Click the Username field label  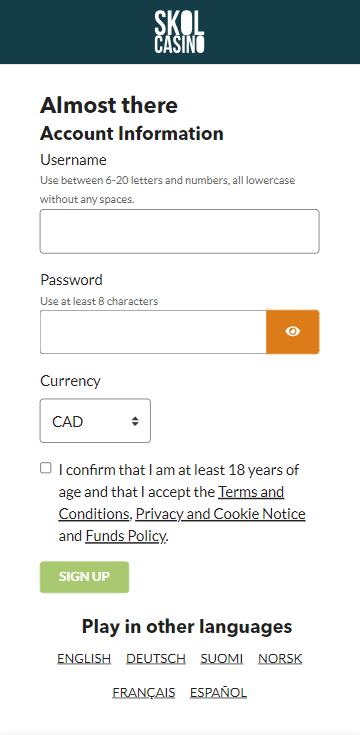73,160
